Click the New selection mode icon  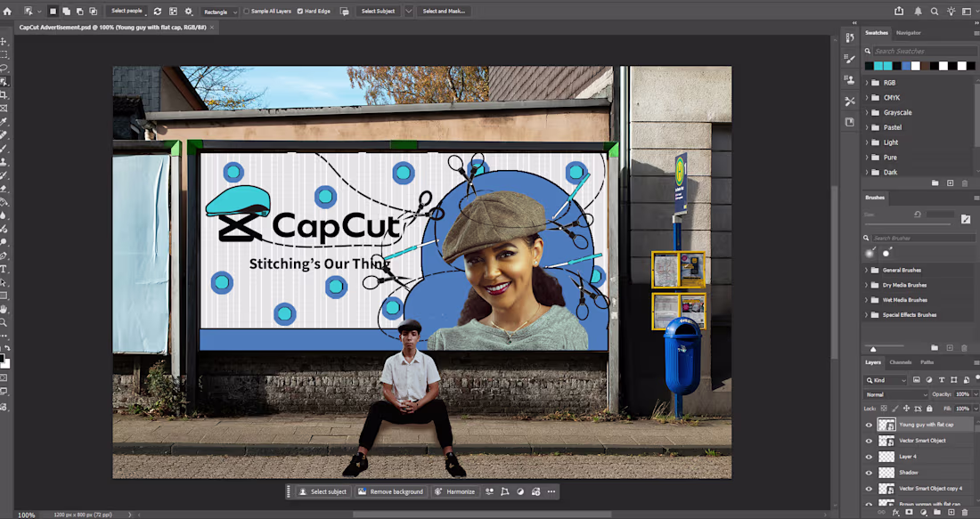[x=53, y=12]
